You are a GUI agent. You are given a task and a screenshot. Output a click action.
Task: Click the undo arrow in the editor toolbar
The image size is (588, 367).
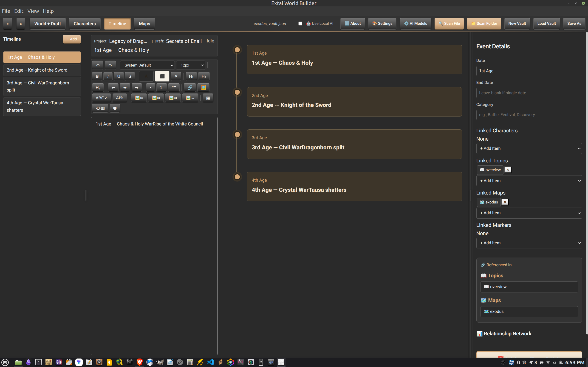(x=98, y=65)
